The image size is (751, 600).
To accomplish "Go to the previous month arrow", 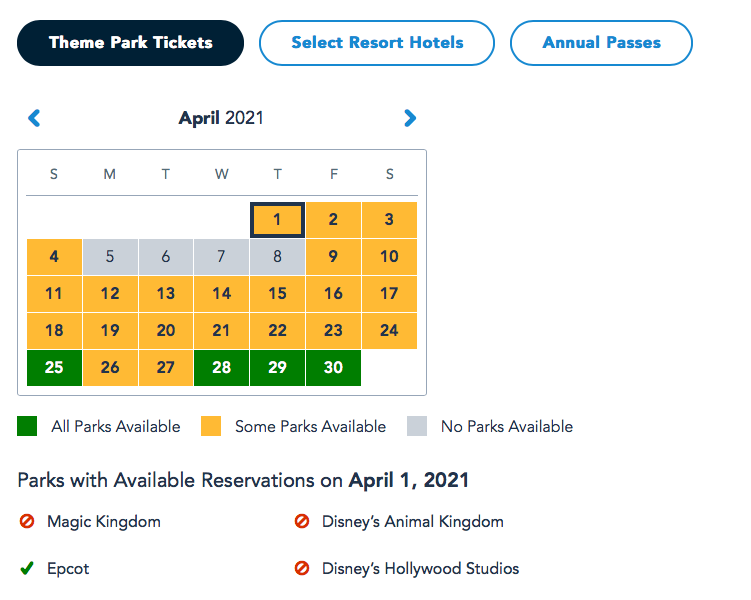I will (x=34, y=118).
